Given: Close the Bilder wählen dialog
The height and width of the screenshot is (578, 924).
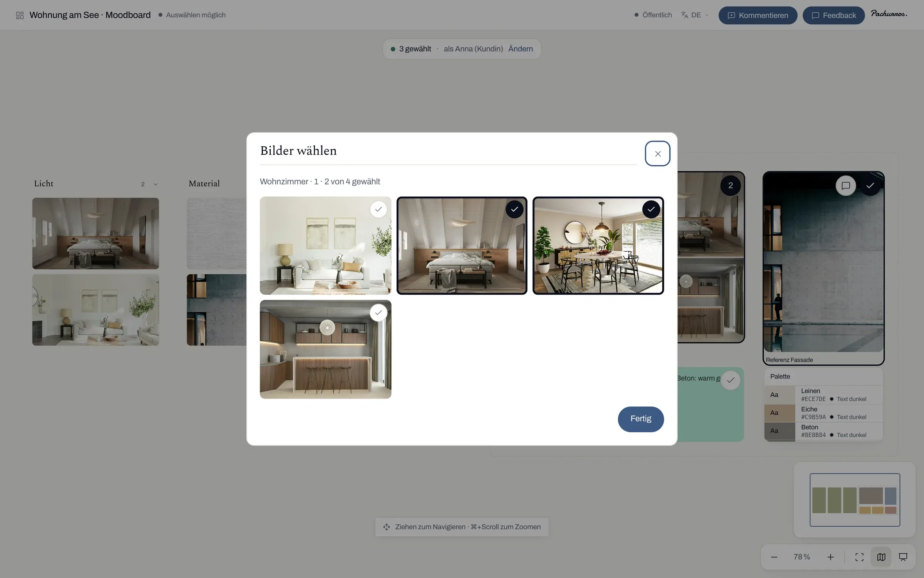Looking at the screenshot, I should [658, 153].
